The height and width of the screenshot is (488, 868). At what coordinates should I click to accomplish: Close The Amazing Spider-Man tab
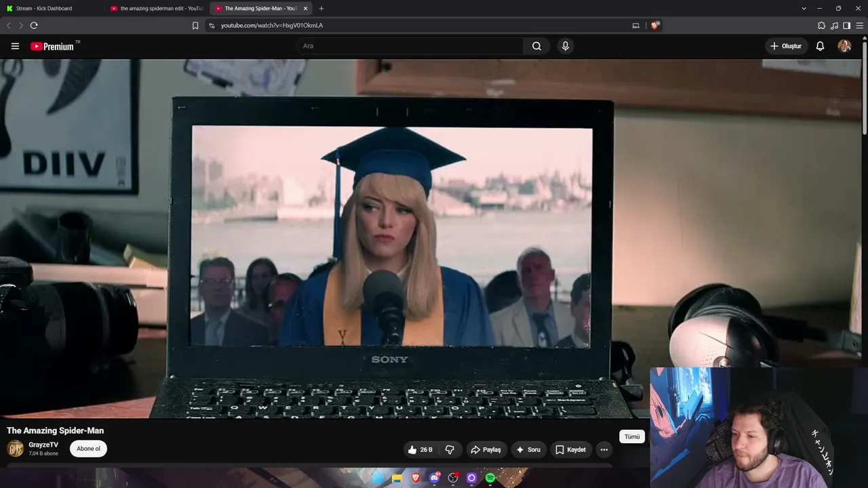305,8
